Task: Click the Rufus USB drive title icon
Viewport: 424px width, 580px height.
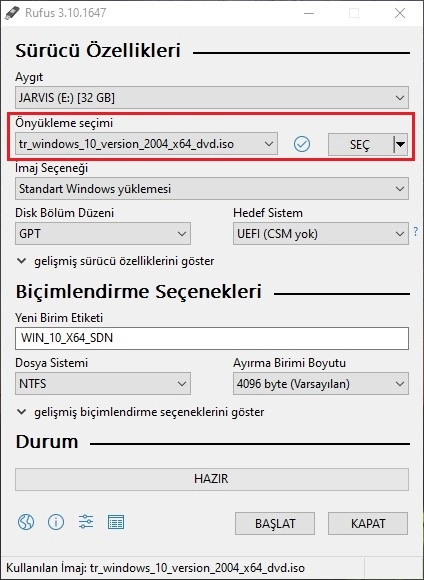Action: point(12,13)
